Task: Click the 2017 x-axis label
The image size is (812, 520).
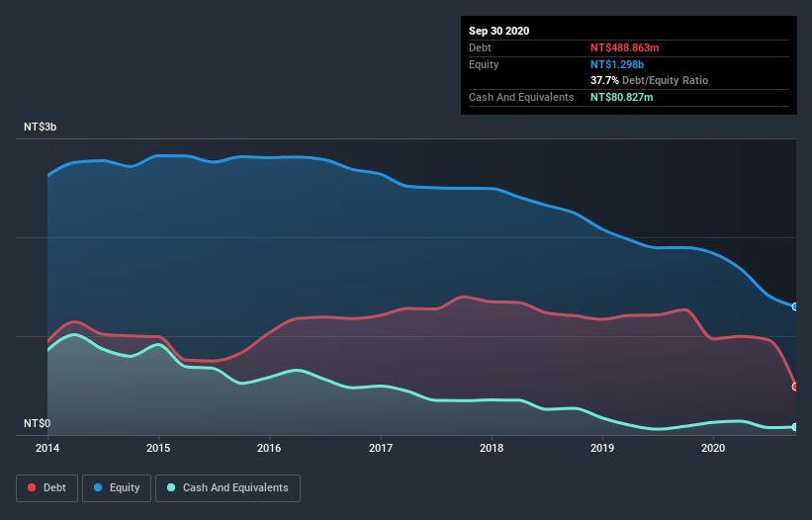Action: pos(381,448)
